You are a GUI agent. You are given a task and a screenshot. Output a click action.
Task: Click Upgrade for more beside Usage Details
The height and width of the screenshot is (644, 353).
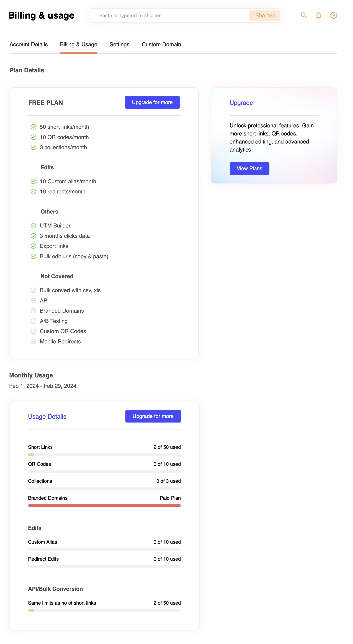pyautogui.click(x=153, y=416)
